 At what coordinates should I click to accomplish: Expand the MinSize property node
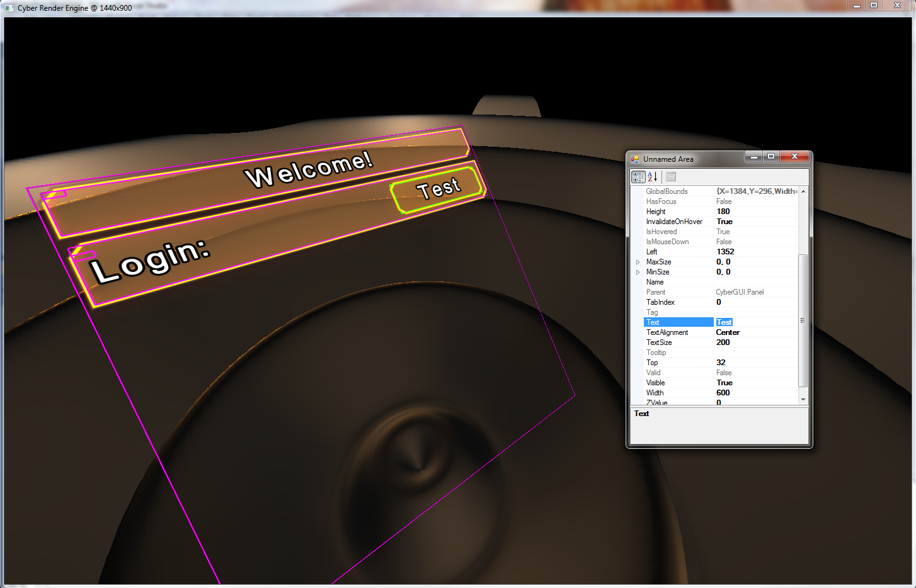638,272
